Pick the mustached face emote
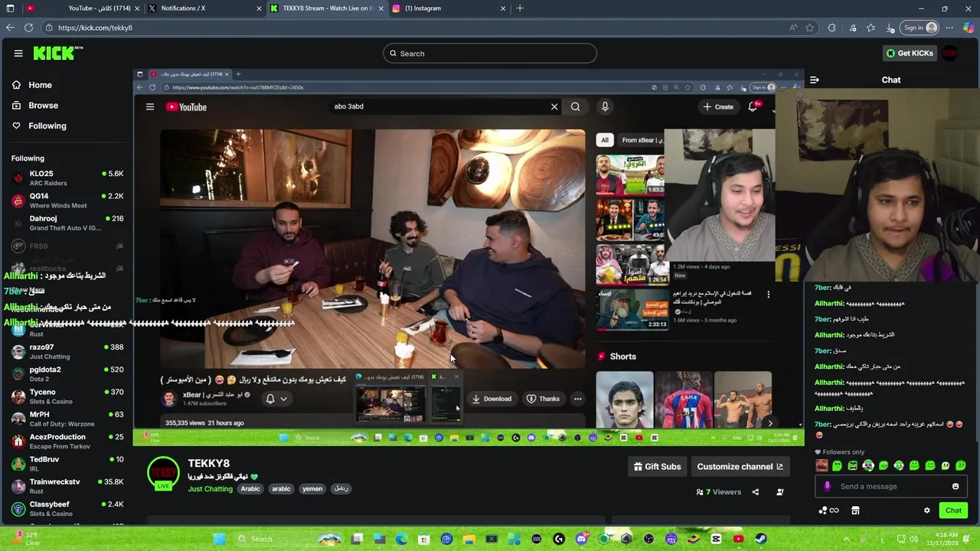 [822, 465]
